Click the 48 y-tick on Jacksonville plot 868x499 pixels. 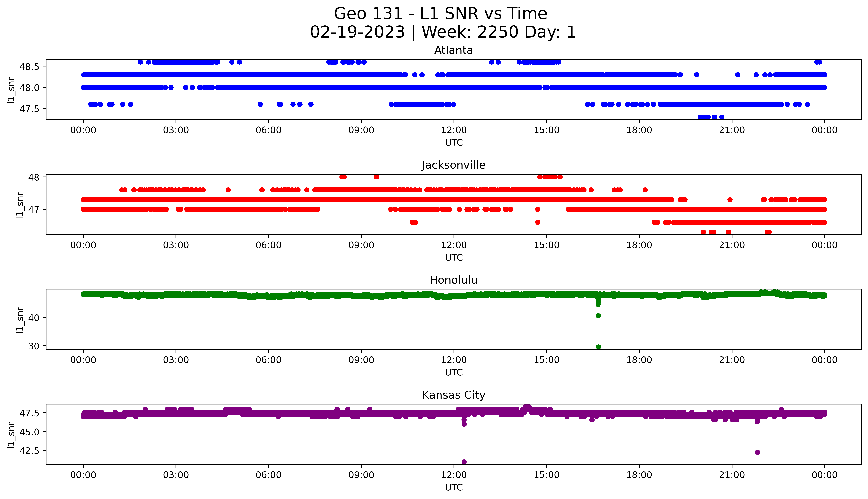coord(34,177)
